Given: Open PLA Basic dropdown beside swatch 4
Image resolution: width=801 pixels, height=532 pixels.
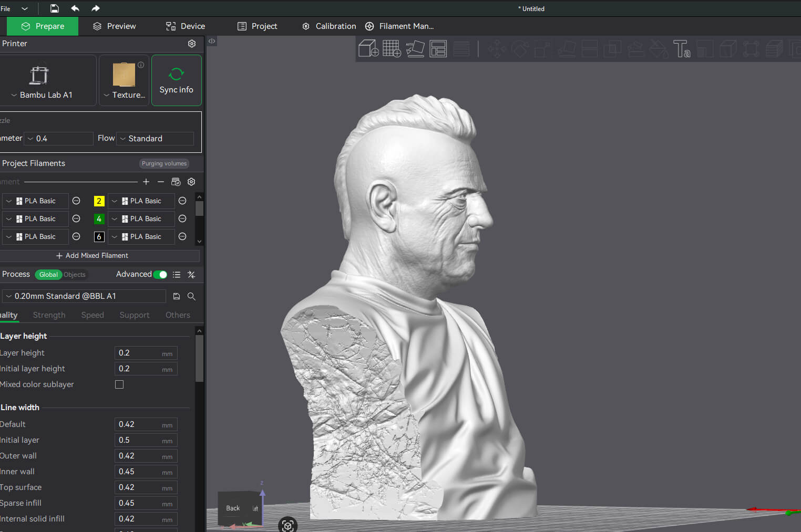Looking at the screenshot, I should point(141,219).
